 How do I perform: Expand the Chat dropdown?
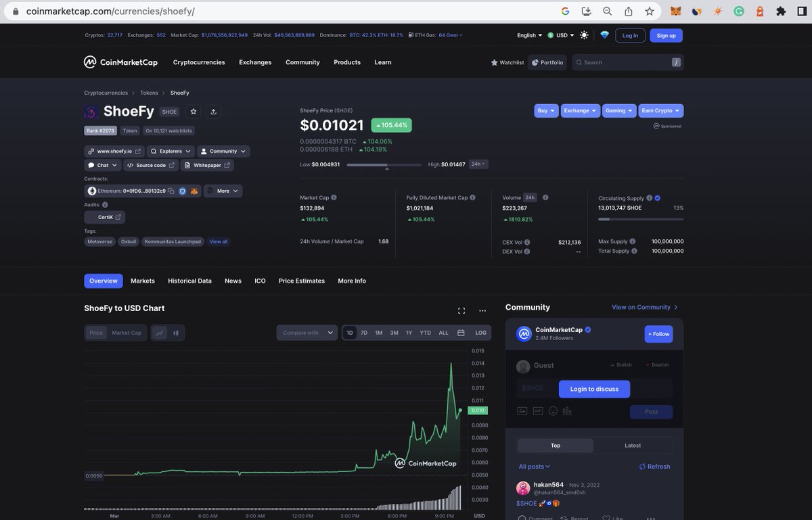pos(102,165)
